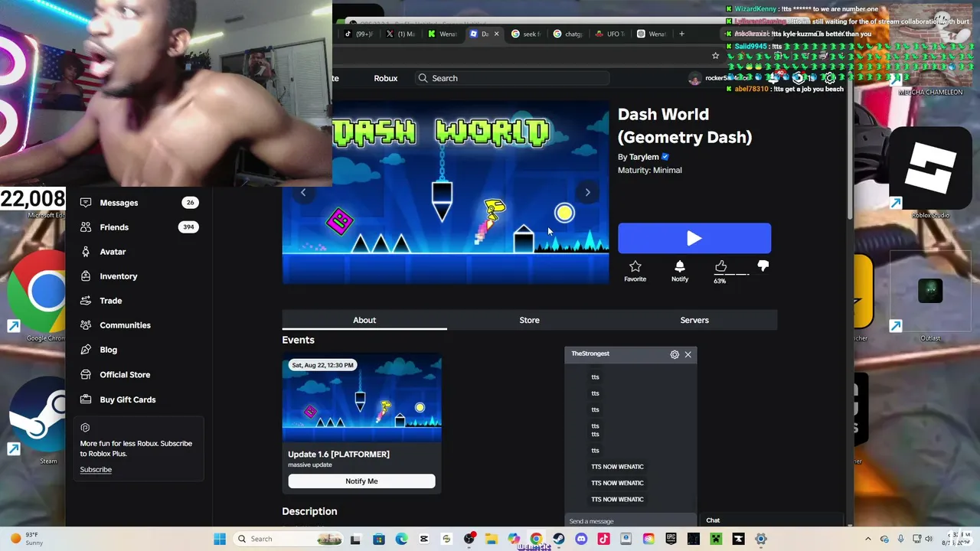The height and width of the screenshot is (551, 980).
Task: Open Epic Games Launcher from taskbar
Action: pos(671,539)
